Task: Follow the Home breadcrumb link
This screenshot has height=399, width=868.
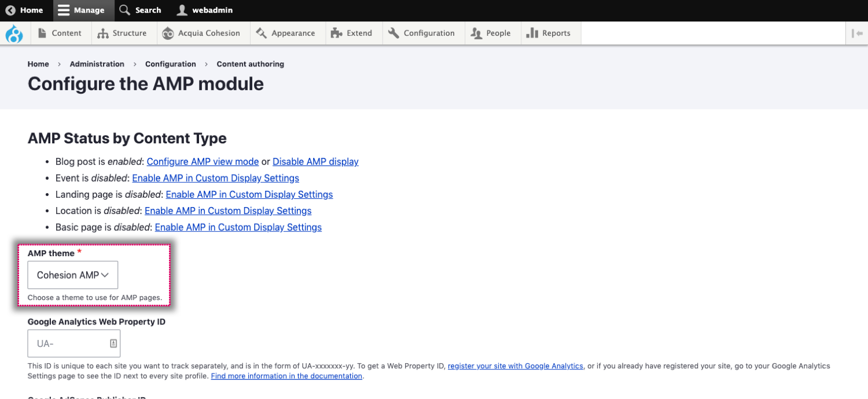Action: [x=38, y=64]
